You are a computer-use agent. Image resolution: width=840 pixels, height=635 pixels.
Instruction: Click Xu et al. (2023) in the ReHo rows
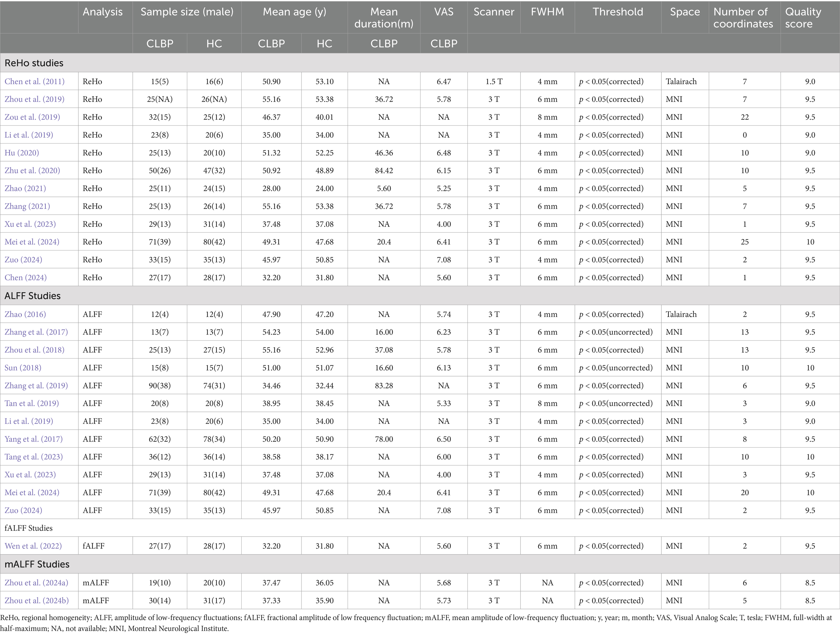pos(30,224)
